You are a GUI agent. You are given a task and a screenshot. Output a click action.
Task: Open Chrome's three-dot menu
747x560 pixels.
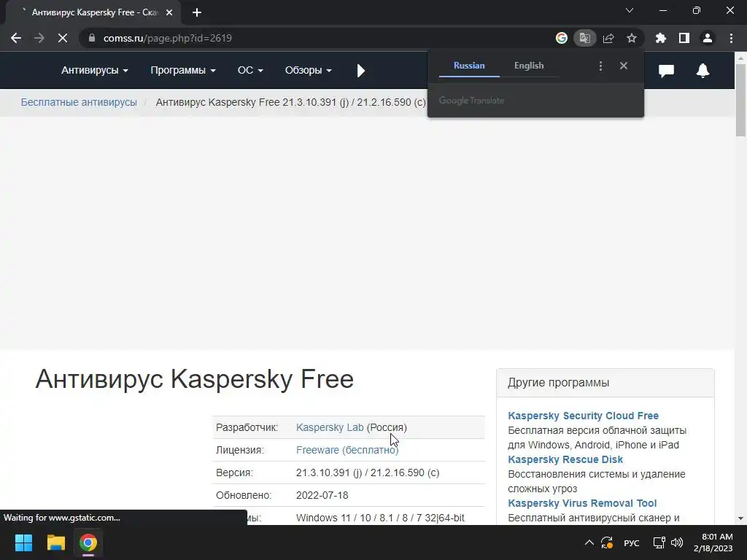[731, 38]
